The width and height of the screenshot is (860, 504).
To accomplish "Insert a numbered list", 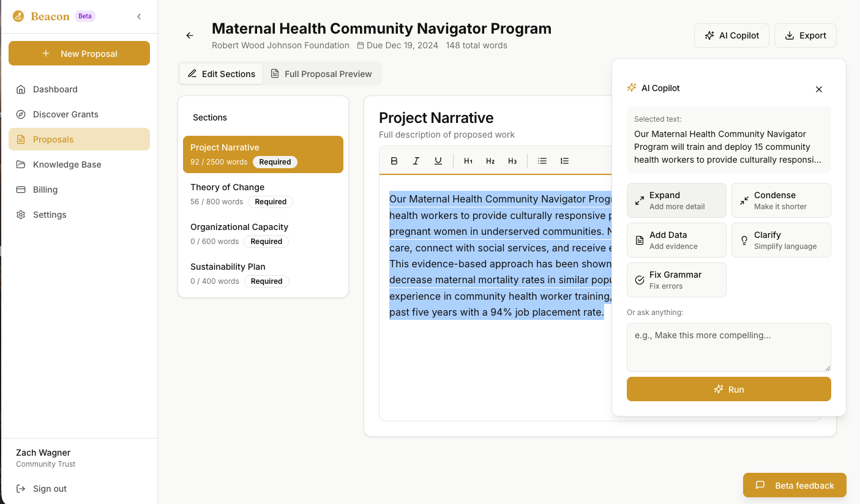I will click(564, 161).
